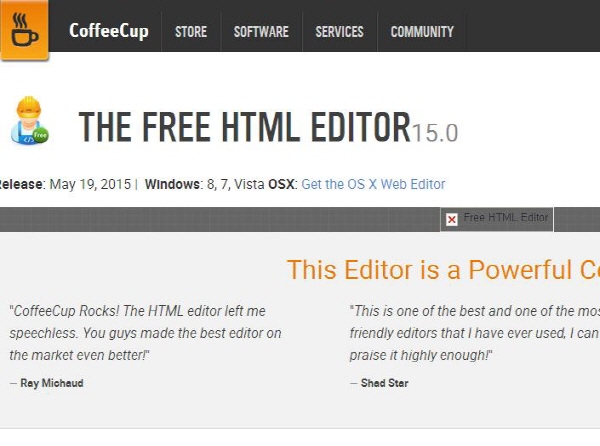The image size is (600, 446).
Task: Click the author name Shad Star
Action: tap(385, 383)
